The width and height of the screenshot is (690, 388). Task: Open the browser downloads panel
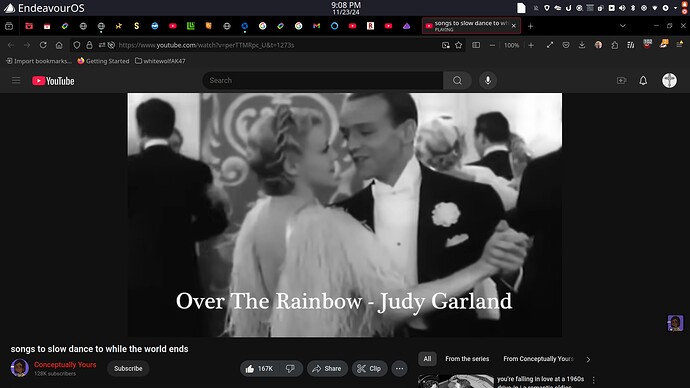click(582, 45)
